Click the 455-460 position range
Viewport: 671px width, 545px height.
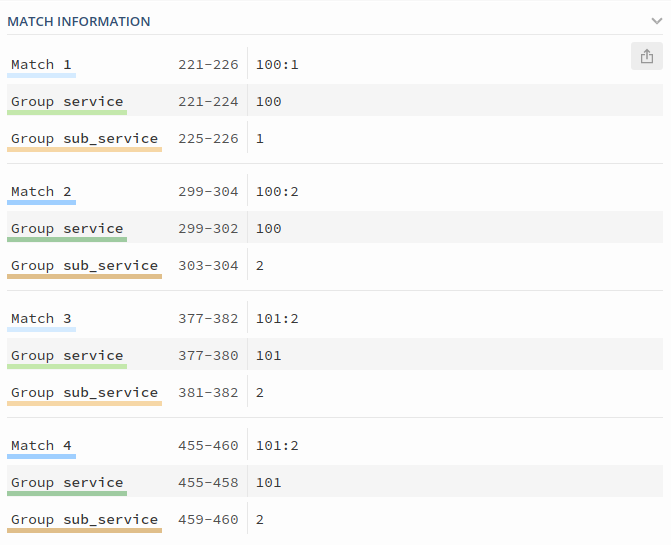coord(208,446)
